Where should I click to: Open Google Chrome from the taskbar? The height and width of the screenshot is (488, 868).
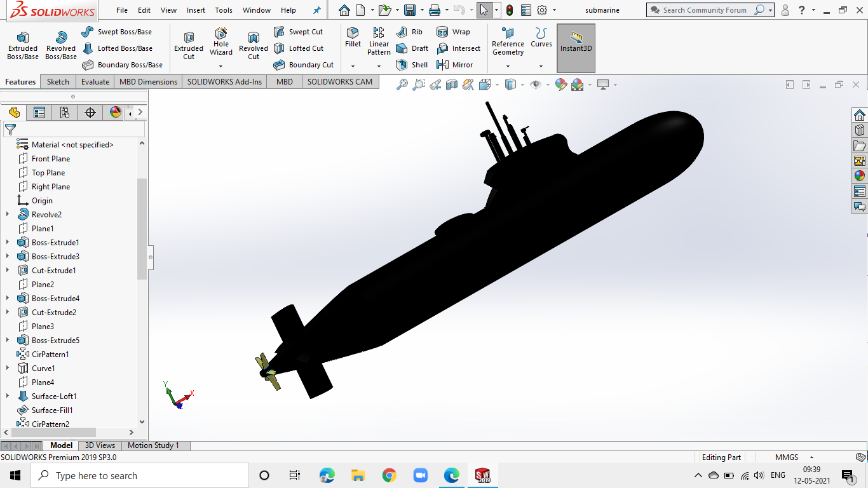390,475
